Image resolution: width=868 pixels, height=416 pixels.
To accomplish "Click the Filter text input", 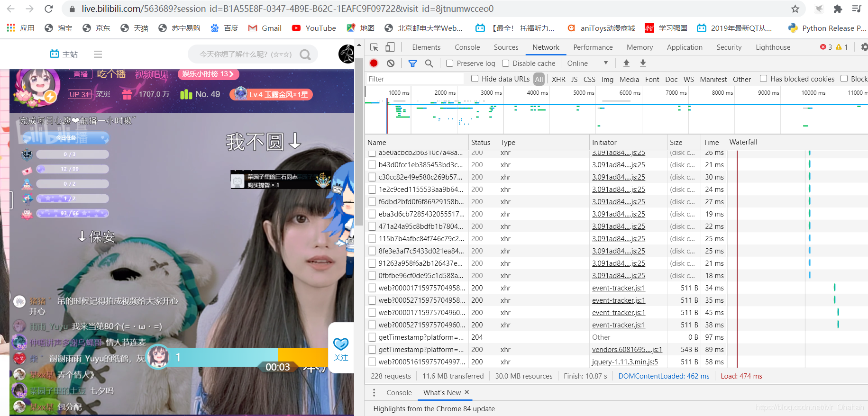I will 415,79.
